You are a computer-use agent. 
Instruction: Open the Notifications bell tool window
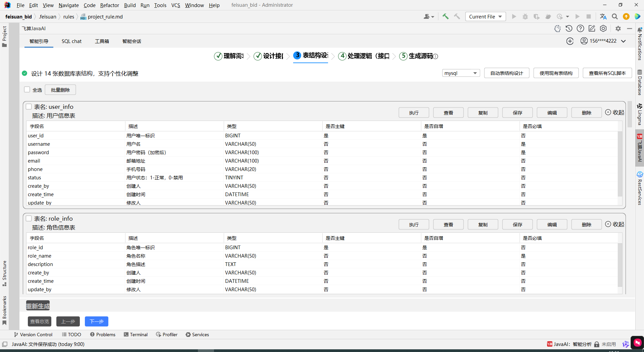click(x=640, y=44)
